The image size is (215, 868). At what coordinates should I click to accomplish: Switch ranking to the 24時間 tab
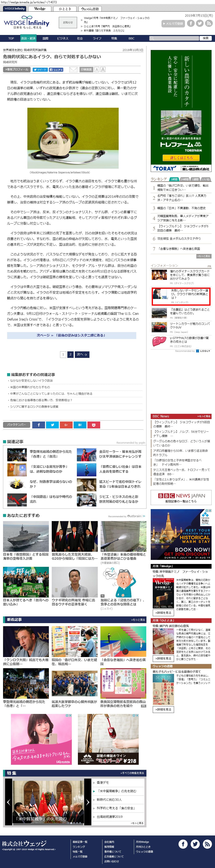tap(184, 179)
